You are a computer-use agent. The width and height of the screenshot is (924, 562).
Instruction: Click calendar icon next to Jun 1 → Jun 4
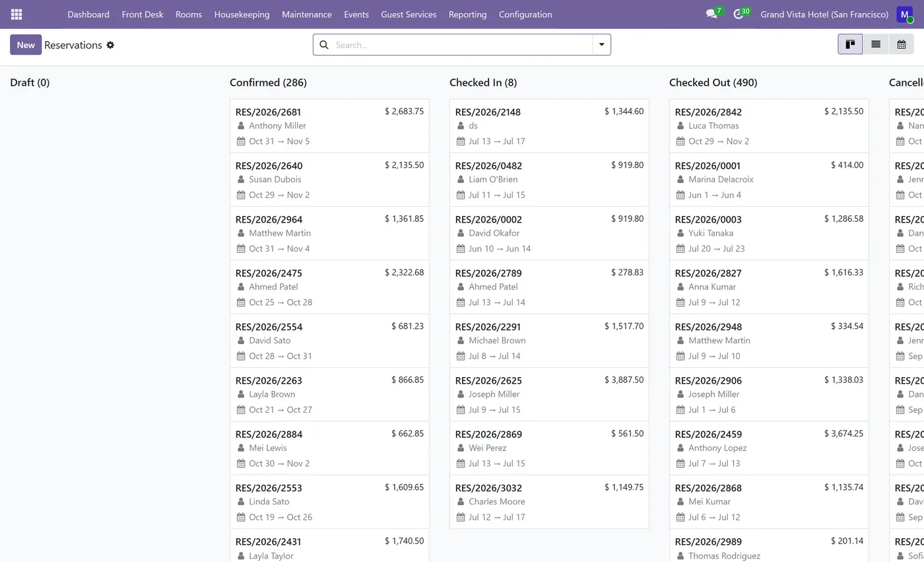680,195
